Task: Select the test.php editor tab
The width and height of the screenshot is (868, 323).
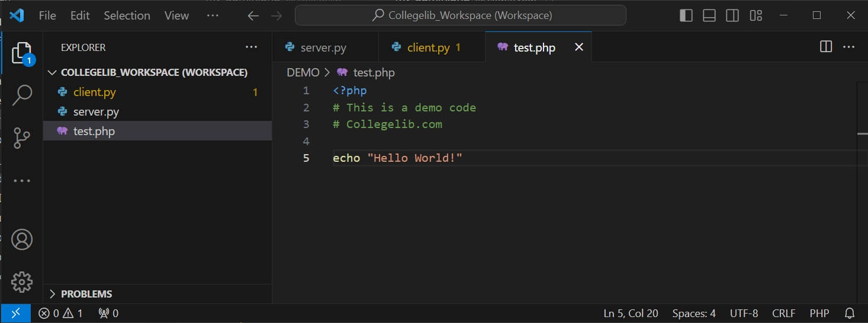Action: (538, 47)
